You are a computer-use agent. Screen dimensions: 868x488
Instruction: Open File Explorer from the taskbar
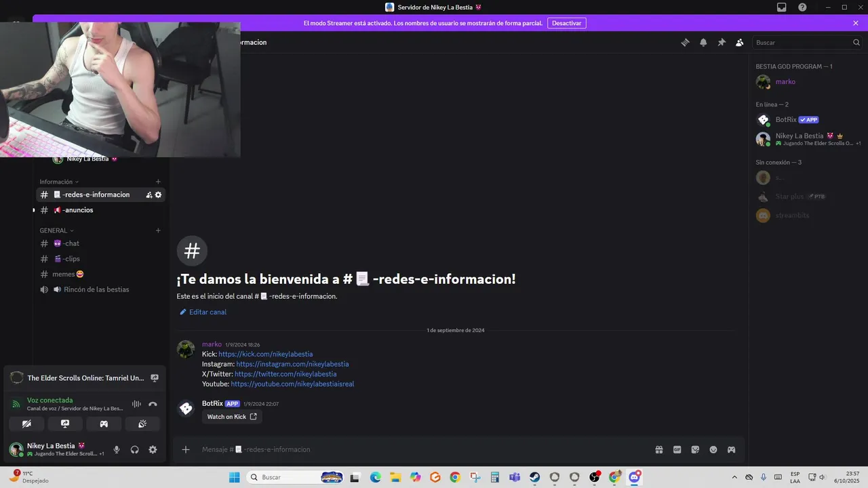coord(395,477)
